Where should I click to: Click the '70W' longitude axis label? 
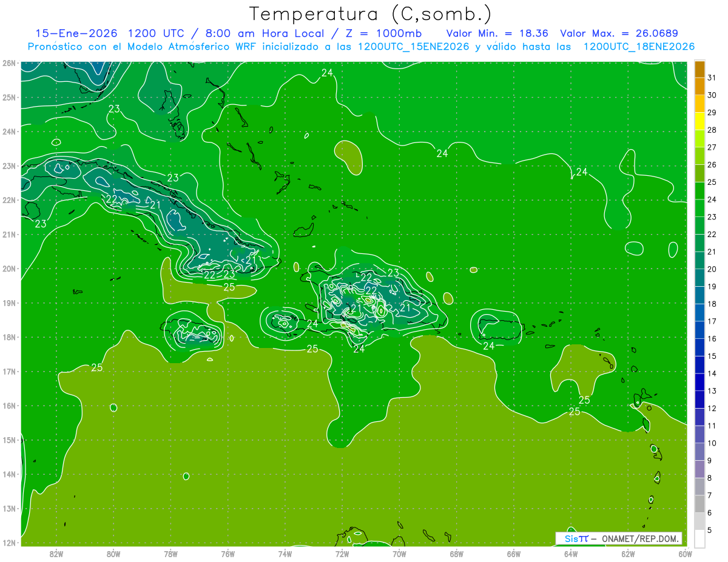pyautogui.click(x=399, y=553)
